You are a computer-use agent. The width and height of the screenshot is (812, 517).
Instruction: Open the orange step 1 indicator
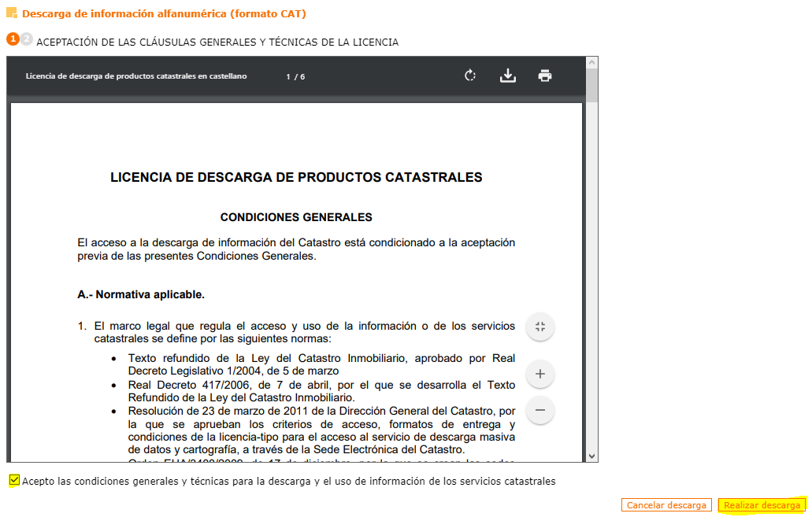pyautogui.click(x=13, y=39)
